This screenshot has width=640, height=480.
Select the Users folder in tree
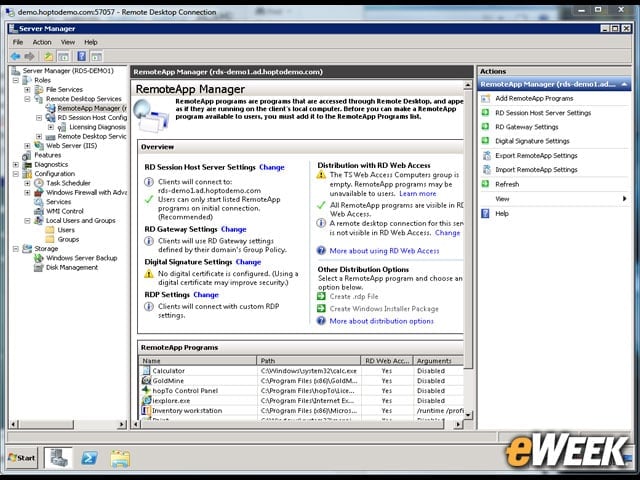(66, 230)
